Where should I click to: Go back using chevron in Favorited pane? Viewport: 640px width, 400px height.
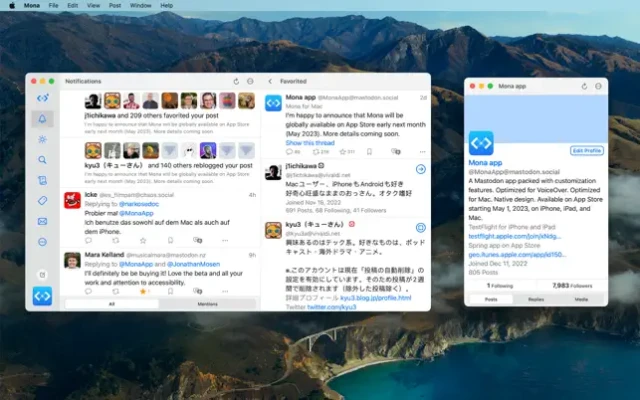(x=270, y=80)
